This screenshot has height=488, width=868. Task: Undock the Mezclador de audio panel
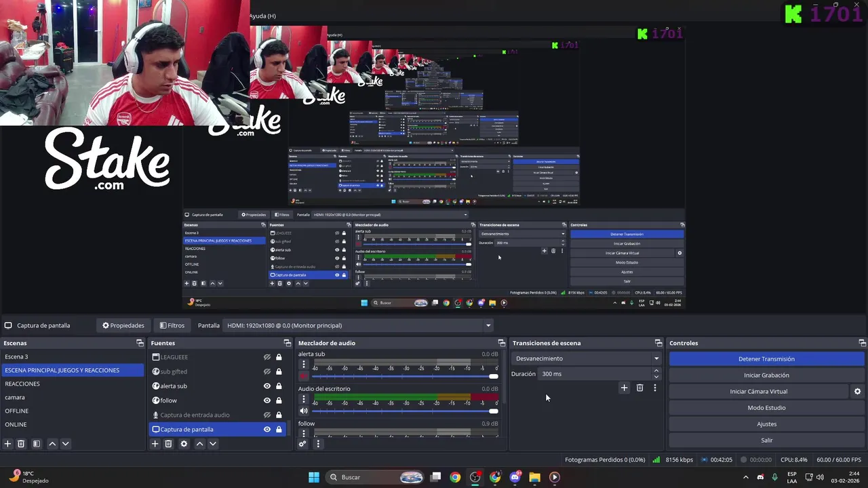[502, 343]
